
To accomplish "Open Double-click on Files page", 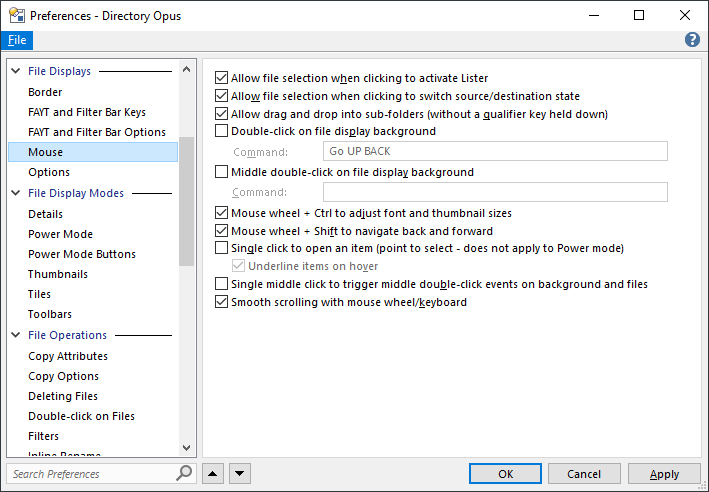I will [81, 416].
